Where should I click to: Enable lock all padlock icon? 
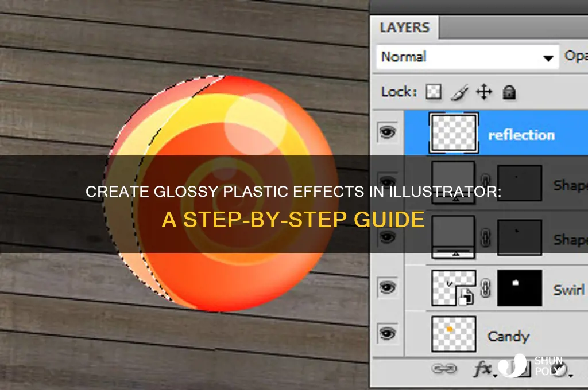[x=509, y=92]
